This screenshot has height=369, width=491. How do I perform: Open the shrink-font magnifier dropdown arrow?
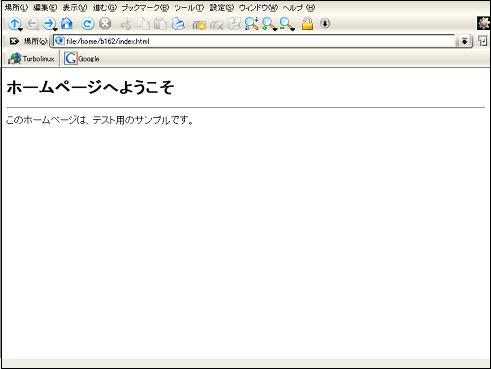click(293, 30)
